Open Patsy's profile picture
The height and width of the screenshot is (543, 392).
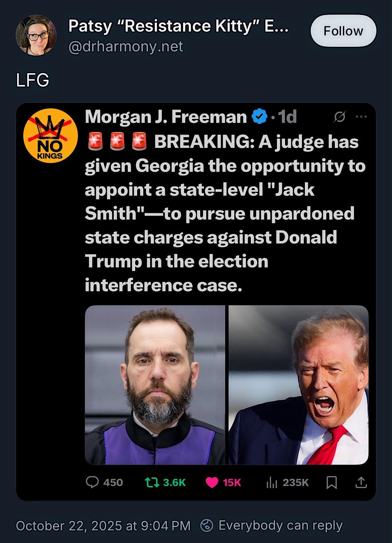(x=36, y=35)
